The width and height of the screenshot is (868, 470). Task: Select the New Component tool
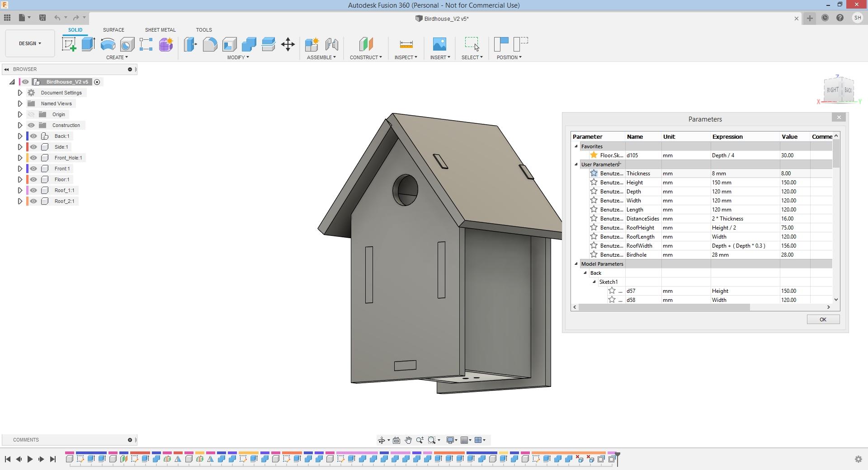point(312,44)
